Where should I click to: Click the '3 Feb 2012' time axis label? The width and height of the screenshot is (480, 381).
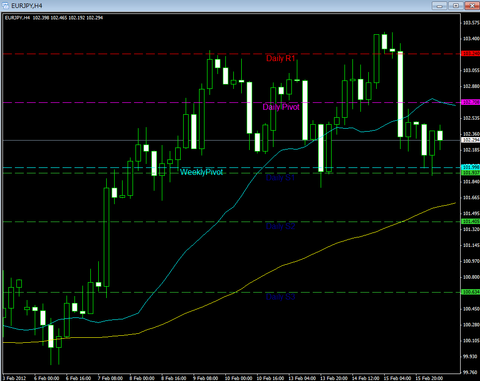coord(14,378)
